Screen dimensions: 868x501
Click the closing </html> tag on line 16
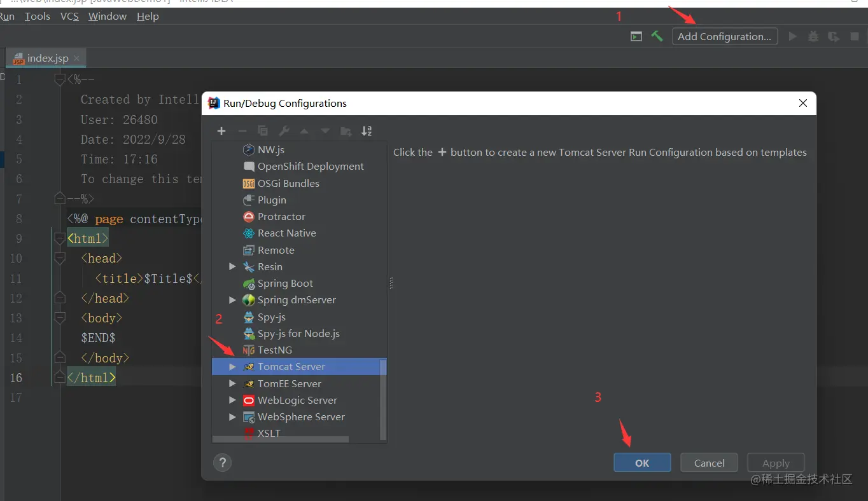(x=92, y=378)
